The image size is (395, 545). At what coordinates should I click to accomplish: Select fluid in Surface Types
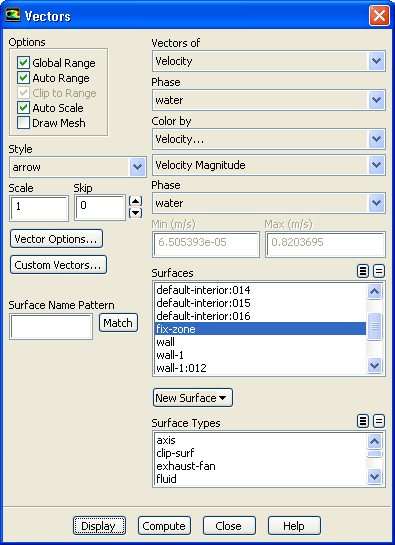click(260, 479)
